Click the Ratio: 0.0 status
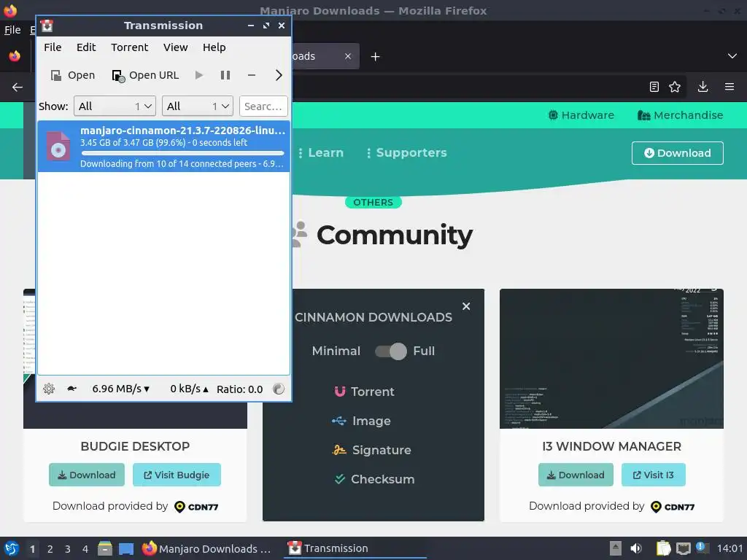 click(239, 389)
